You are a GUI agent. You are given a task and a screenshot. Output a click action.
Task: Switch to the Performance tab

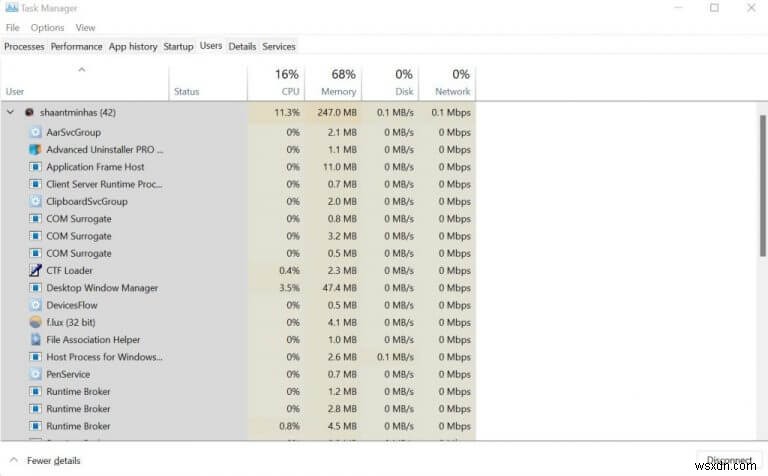[76, 47]
